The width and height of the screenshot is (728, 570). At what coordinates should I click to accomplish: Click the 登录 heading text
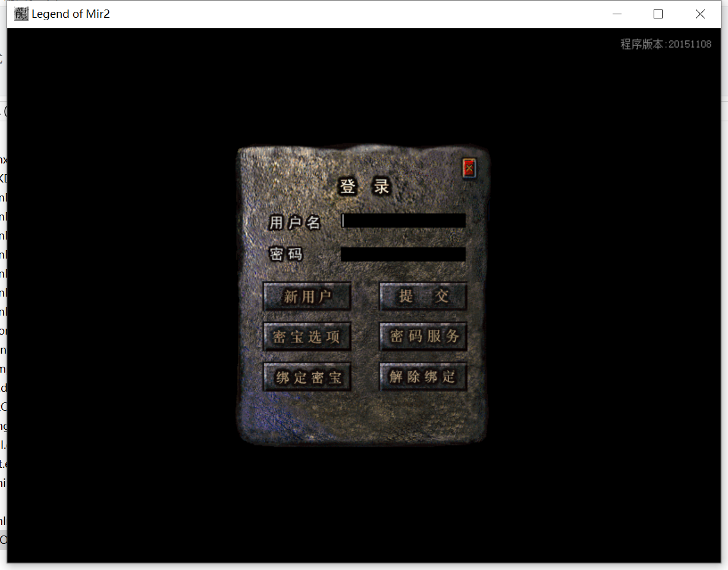[365, 187]
